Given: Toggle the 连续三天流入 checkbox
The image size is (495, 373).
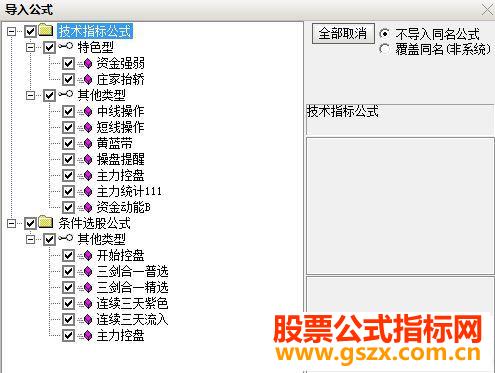Looking at the screenshot, I should point(68,319).
